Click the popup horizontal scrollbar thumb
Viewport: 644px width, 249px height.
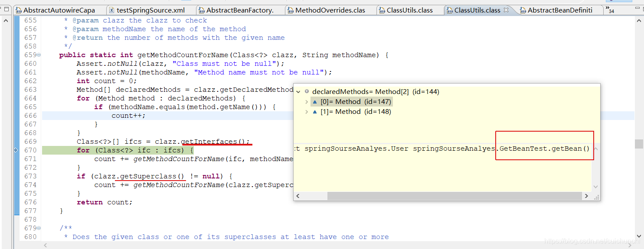point(454,196)
